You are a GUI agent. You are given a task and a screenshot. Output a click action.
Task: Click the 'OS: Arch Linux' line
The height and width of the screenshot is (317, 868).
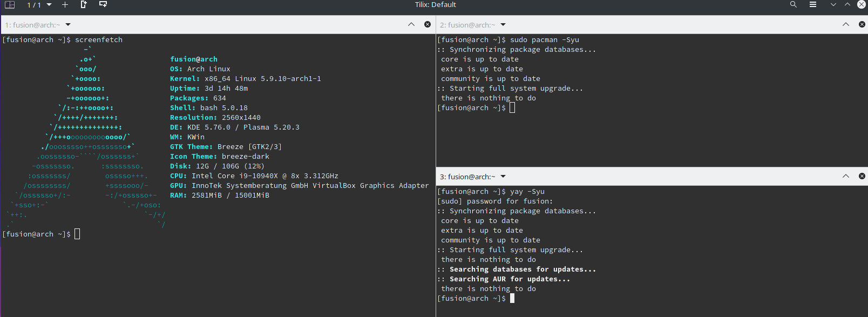tap(200, 69)
